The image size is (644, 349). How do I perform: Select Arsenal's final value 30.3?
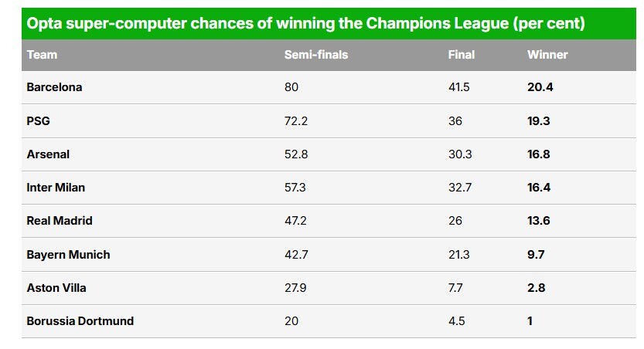[460, 154]
